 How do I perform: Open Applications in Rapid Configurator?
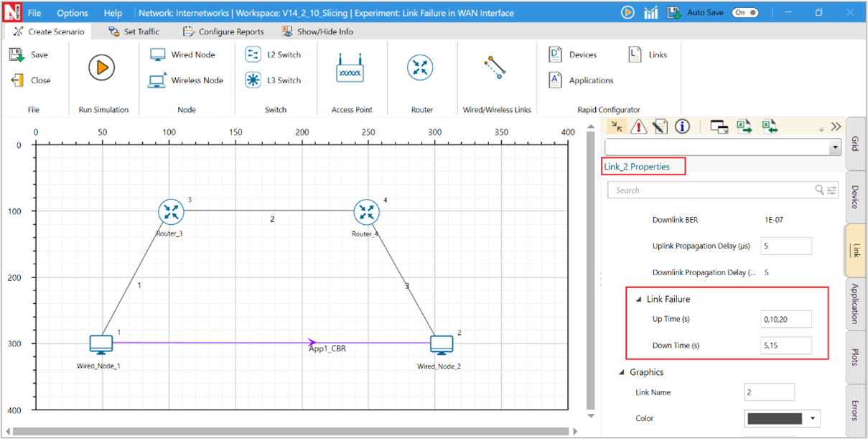[582, 80]
